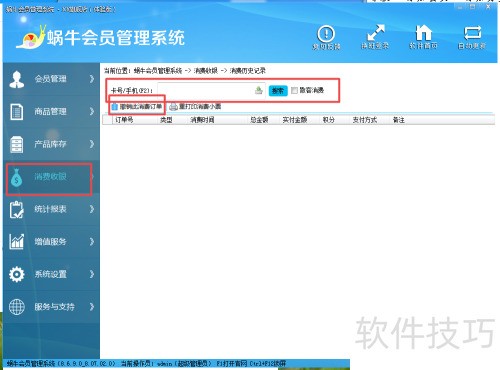Image resolution: width=500 pixels, height=370 pixels.
Task: Click the blue 搜索 button
Action: [x=278, y=90]
